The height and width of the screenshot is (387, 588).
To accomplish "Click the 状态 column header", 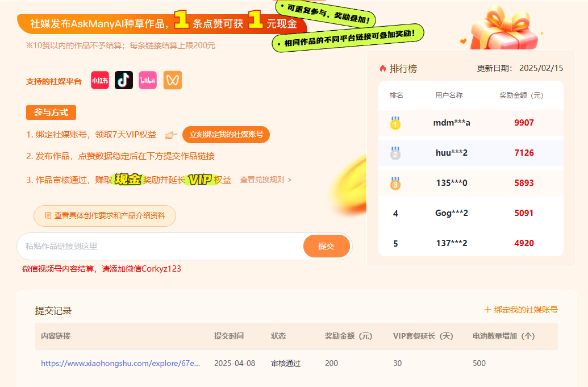I will coord(278,336).
